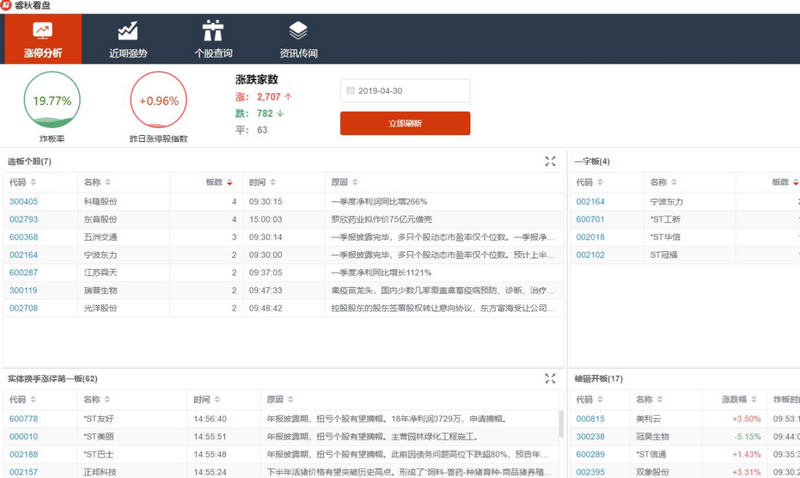Open stock code 002102 in 一字板
The width and height of the screenshot is (800, 478).
(590, 255)
